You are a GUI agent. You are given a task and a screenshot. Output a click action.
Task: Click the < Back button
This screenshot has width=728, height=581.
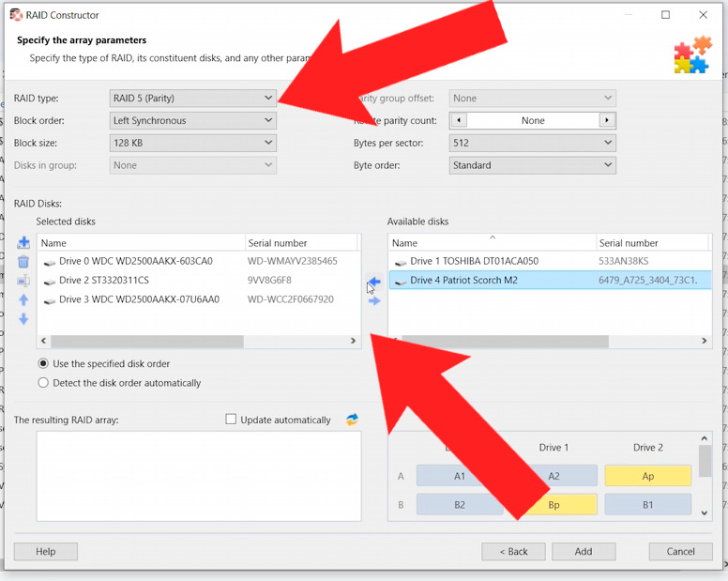pos(513,551)
